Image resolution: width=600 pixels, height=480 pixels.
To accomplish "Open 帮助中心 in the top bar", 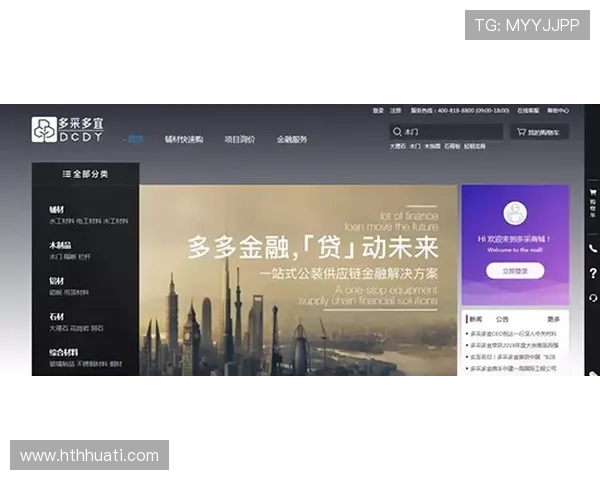I will [558, 111].
